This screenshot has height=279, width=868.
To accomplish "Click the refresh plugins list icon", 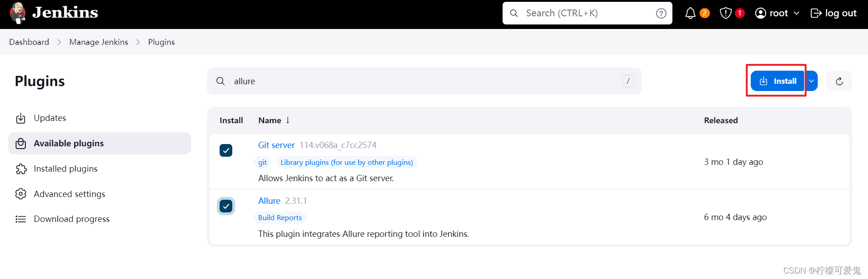I will 839,81.
